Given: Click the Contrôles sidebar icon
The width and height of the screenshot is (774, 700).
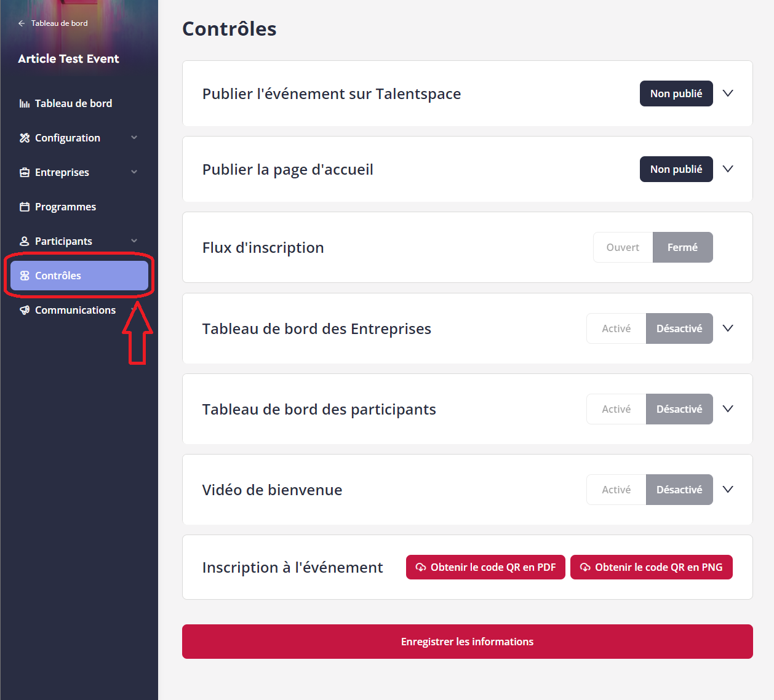Looking at the screenshot, I should (25, 276).
